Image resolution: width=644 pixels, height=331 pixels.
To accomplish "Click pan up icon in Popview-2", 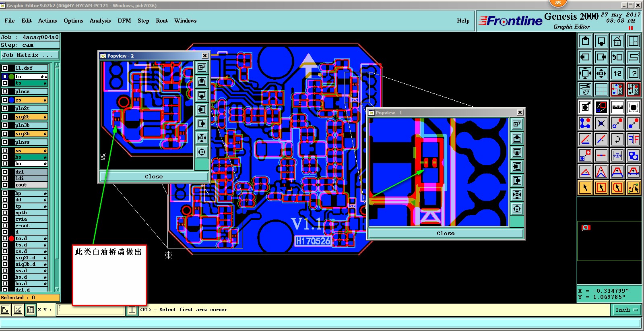I will pos(202,82).
